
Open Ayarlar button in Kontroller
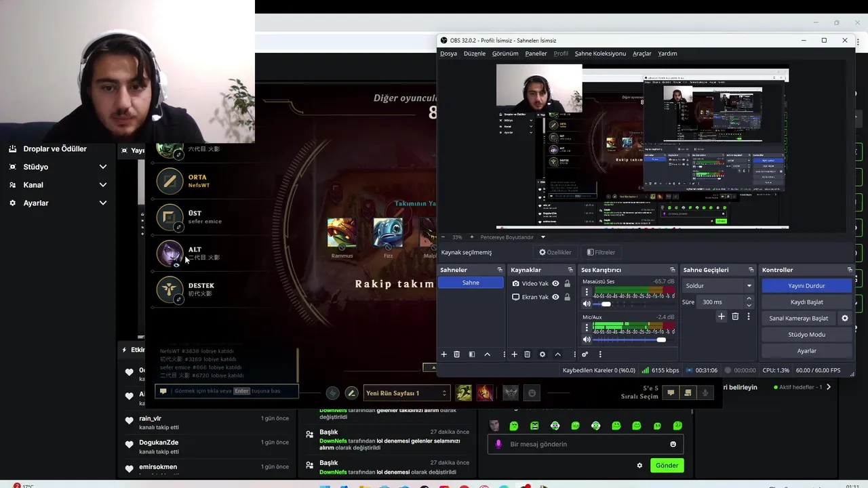point(806,351)
